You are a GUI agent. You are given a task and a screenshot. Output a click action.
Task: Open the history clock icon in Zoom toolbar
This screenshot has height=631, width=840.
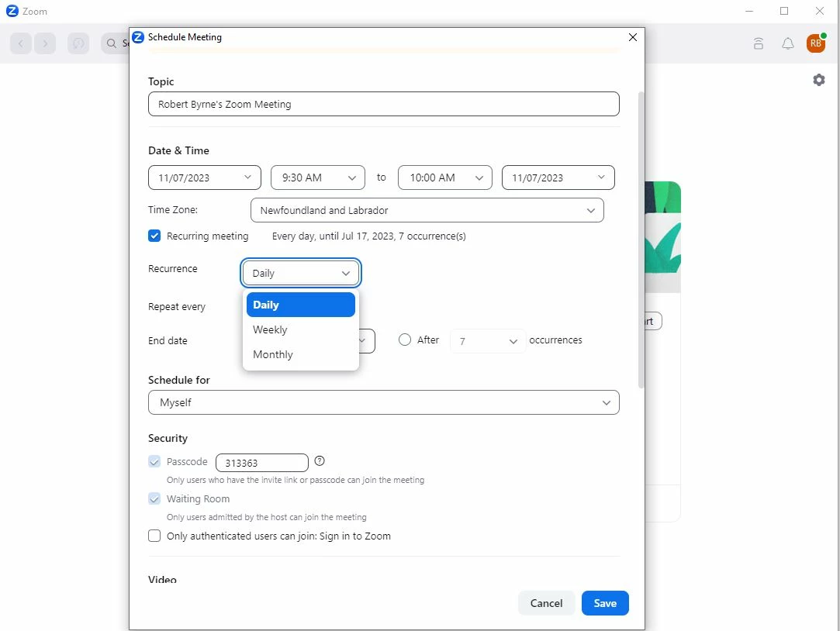click(78, 43)
